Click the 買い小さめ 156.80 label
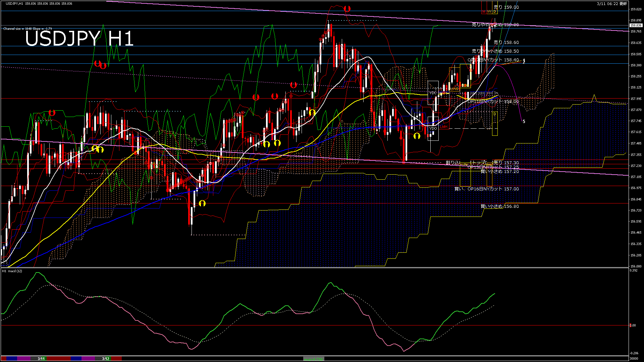This screenshot has height=362, width=644. (x=499, y=206)
